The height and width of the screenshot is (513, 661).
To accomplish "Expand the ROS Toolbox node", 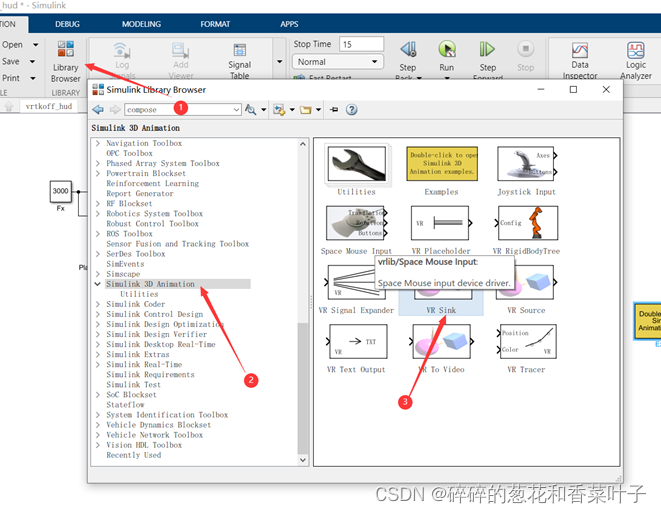I will [x=98, y=234].
